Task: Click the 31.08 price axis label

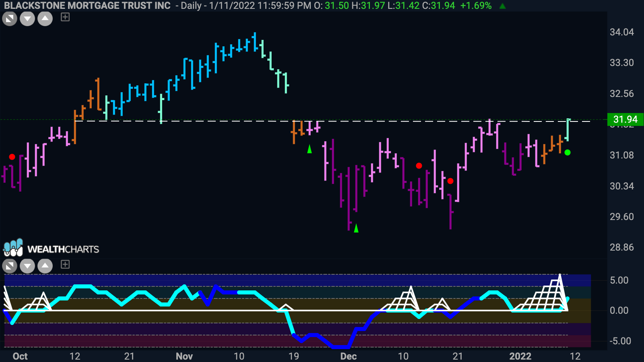Action: (x=622, y=155)
